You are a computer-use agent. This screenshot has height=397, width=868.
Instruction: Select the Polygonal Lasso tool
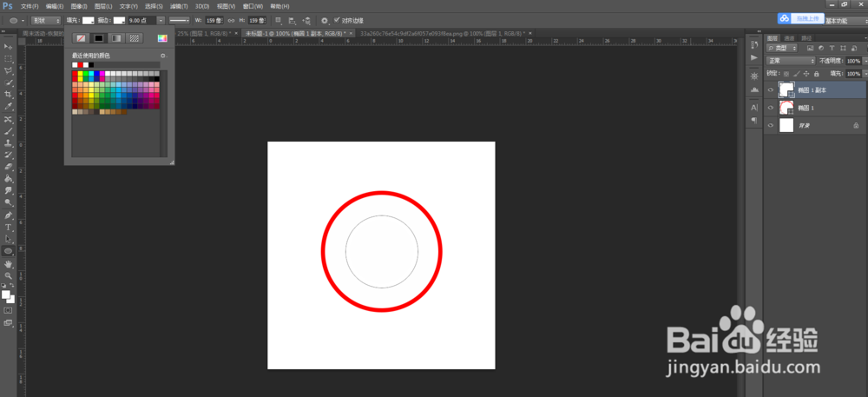click(x=9, y=70)
